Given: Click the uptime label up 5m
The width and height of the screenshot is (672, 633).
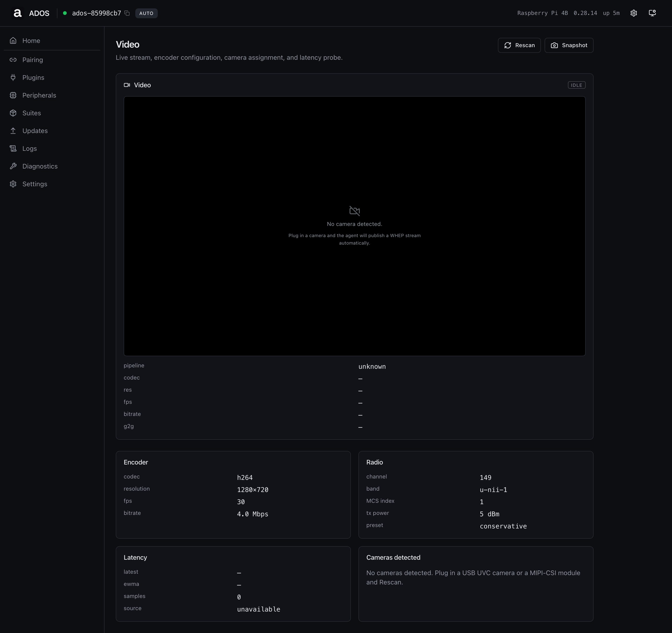Looking at the screenshot, I should pyautogui.click(x=611, y=13).
